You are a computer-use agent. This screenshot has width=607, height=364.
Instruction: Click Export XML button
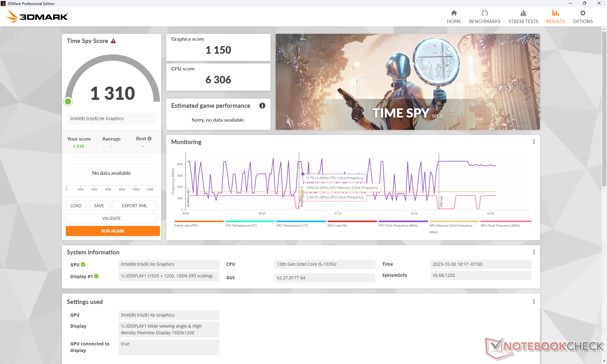pyautogui.click(x=134, y=206)
